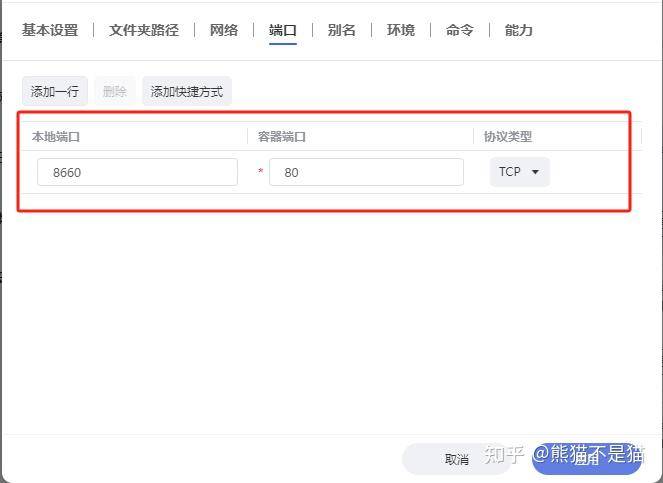Select the 端口 tab

[x=282, y=30]
